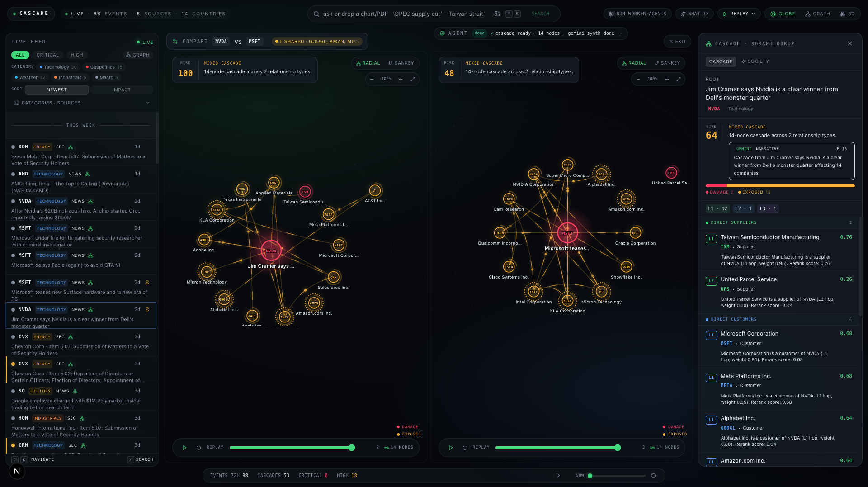Toggle the Macro category chip
The width and height of the screenshot is (868, 487).
pyautogui.click(x=106, y=78)
